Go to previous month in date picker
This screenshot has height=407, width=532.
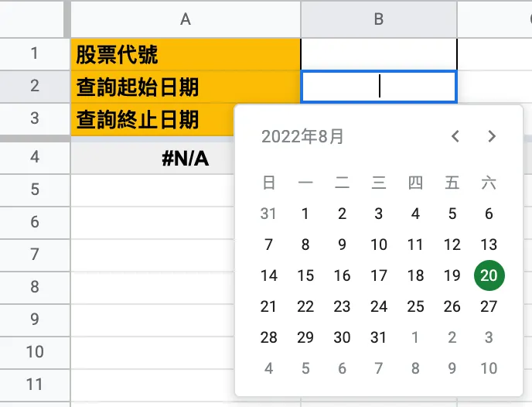click(x=455, y=137)
